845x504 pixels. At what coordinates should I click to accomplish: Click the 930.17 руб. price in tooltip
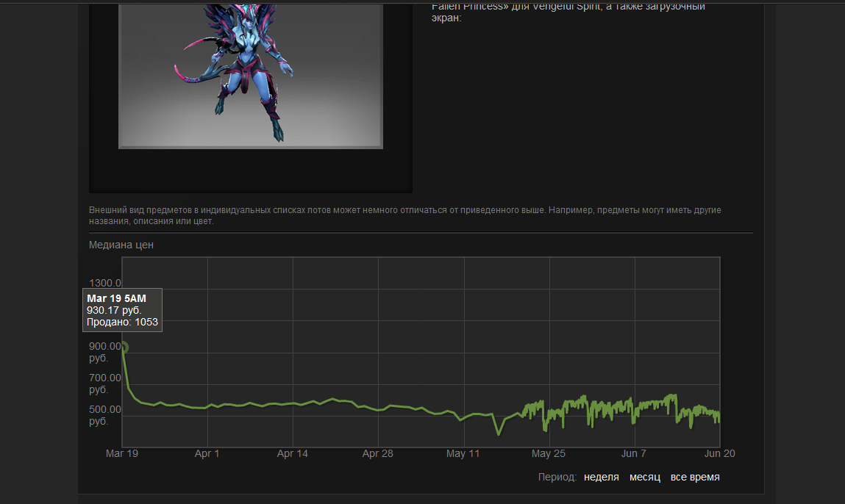pos(114,310)
